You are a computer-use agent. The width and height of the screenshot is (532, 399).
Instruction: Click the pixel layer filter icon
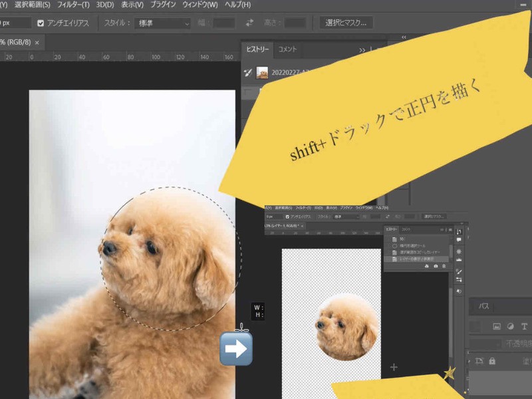496,327
